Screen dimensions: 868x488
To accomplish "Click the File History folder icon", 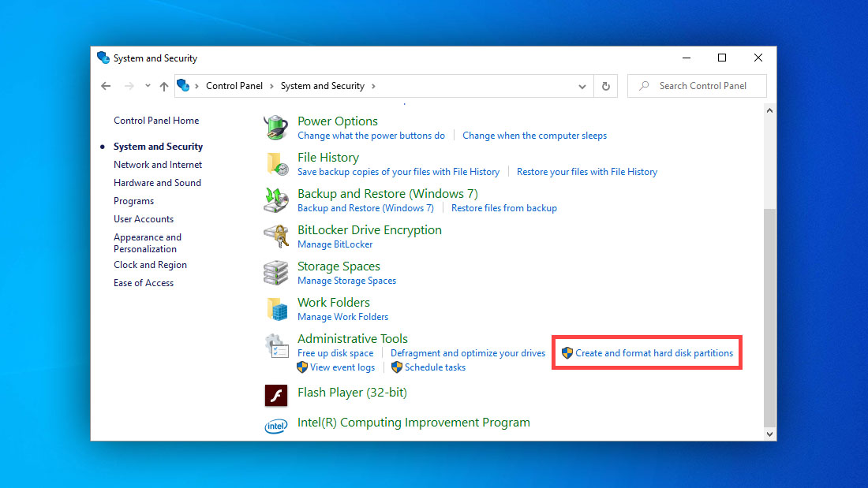I will click(277, 164).
